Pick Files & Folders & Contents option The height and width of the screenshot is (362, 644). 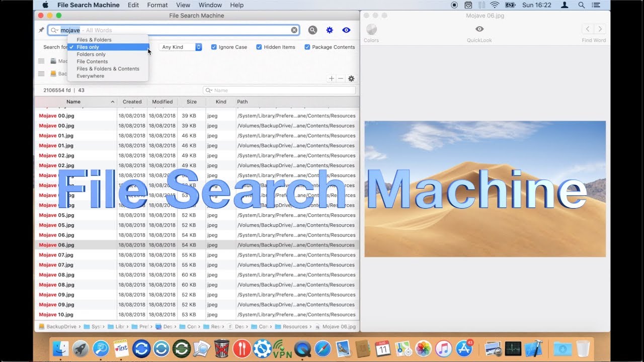(x=108, y=69)
